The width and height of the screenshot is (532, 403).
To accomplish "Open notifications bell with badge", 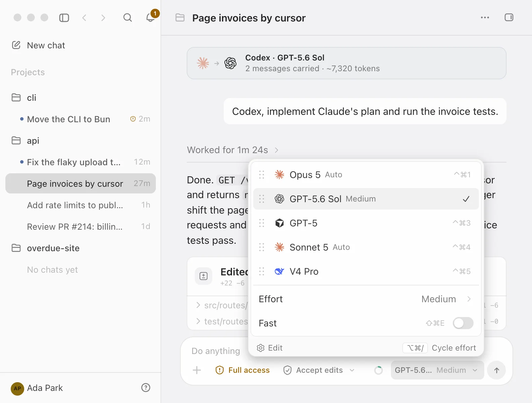I will [x=150, y=17].
